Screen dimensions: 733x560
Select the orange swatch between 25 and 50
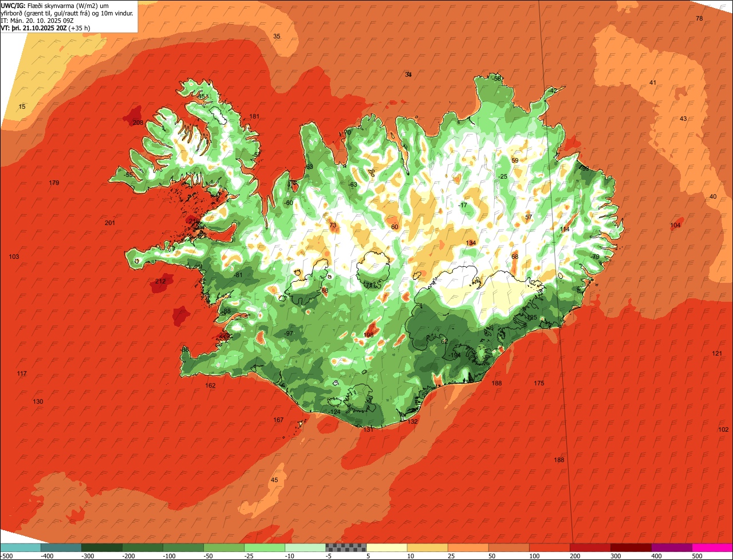coord(468,547)
